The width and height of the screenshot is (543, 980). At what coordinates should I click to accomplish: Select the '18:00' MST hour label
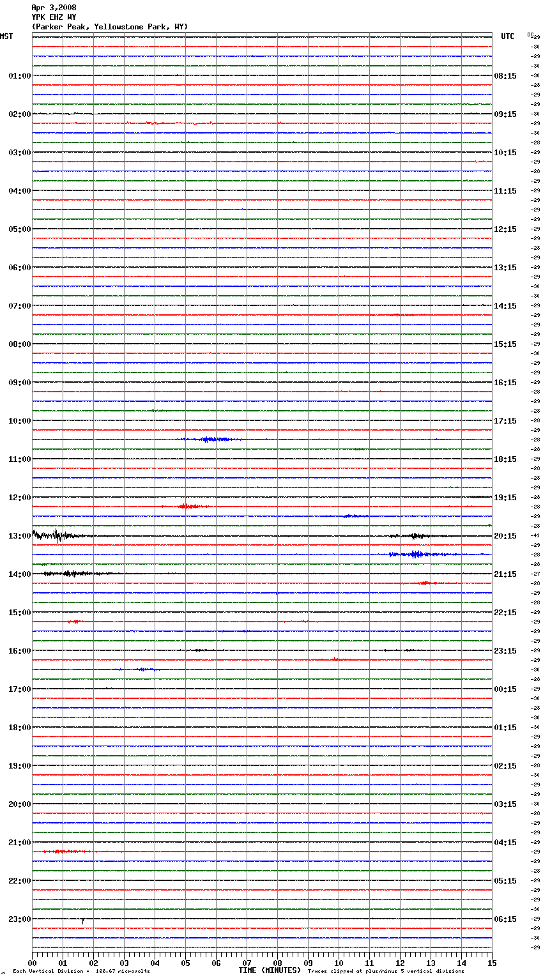20,728
